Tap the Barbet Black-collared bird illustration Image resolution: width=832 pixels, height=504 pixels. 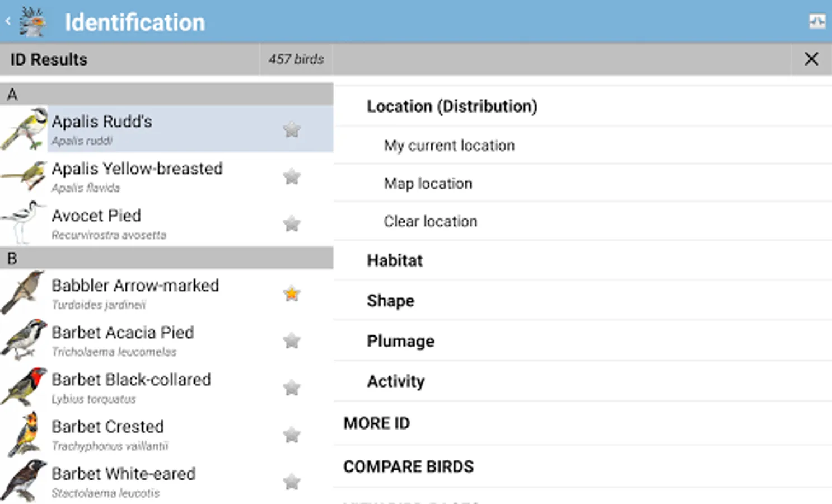[24, 387]
